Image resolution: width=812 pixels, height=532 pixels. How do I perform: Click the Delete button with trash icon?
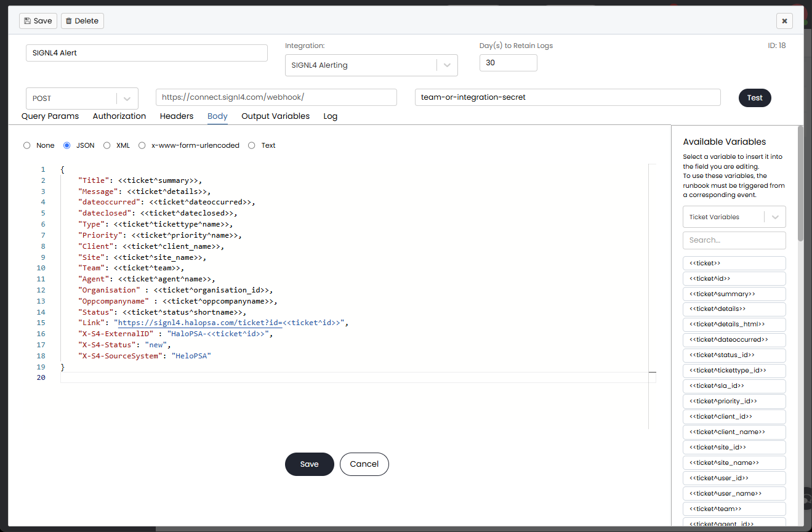point(82,21)
